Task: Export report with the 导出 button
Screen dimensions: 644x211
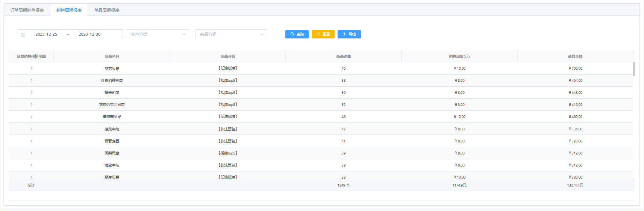Action: (x=349, y=34)
